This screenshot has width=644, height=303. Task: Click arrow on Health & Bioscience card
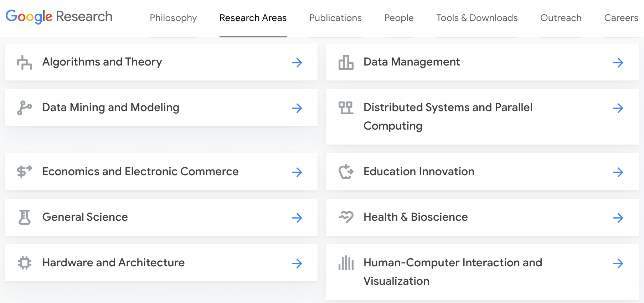click(x=618, y=218)
